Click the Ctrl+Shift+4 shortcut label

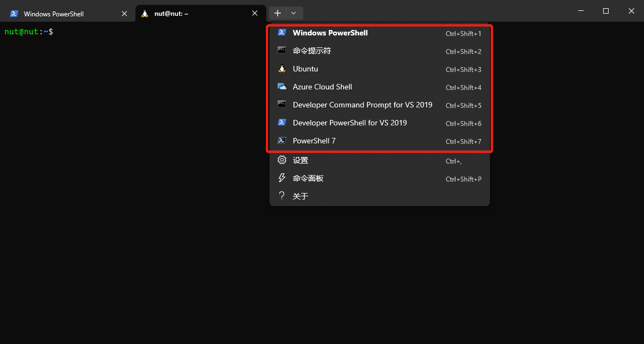(463, 88)
